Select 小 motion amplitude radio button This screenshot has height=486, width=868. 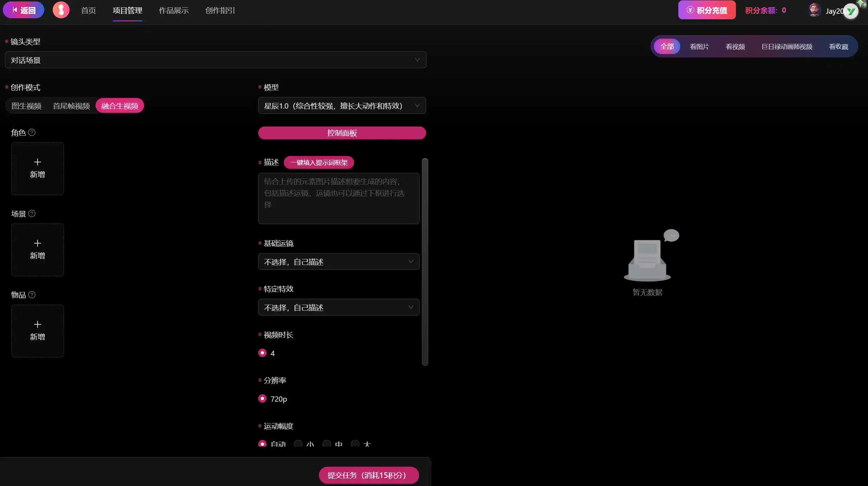(298, 444)
